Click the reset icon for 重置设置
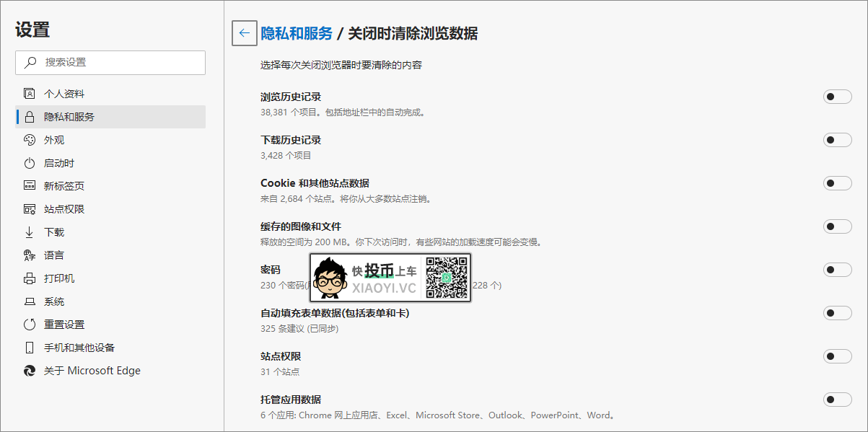The width and height of the screenshot is (868, 432). tap(30, 325)
